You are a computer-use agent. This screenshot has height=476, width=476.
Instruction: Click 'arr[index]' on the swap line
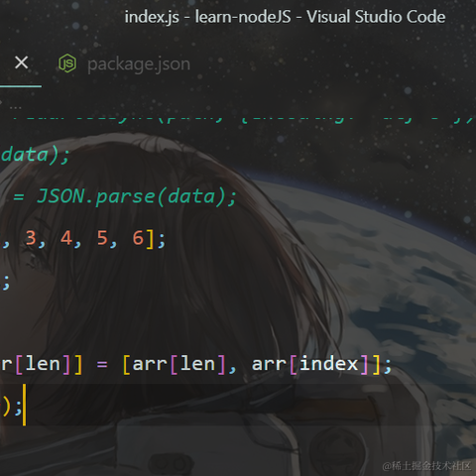pos(309,364)
